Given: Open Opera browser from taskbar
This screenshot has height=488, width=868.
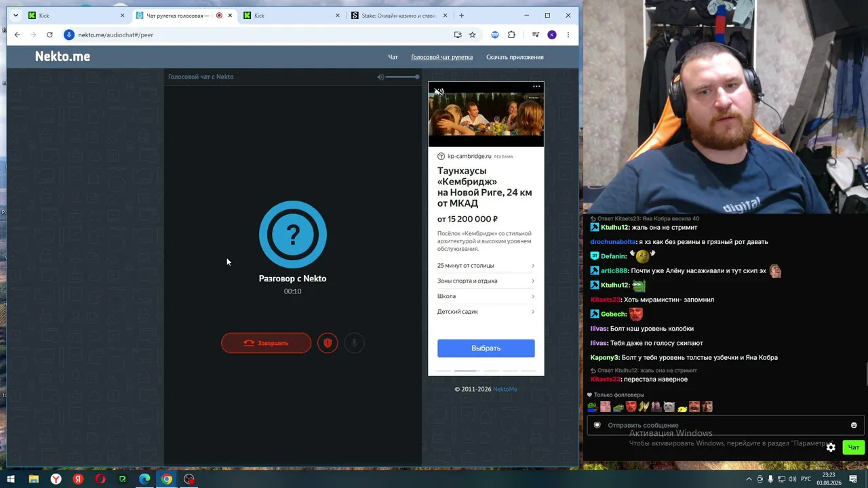Looking at the screenshot, I should click(x=100, y=479).
